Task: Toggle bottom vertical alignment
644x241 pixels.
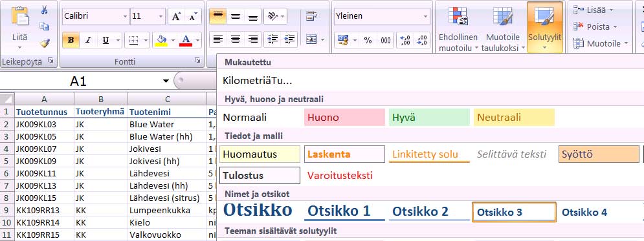Action: (x=253, y=16)
